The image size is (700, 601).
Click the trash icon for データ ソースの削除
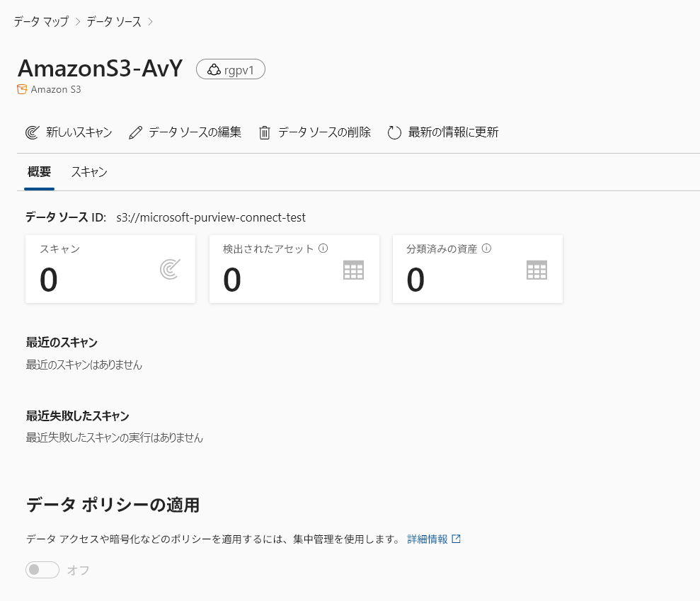pos(265,132)
